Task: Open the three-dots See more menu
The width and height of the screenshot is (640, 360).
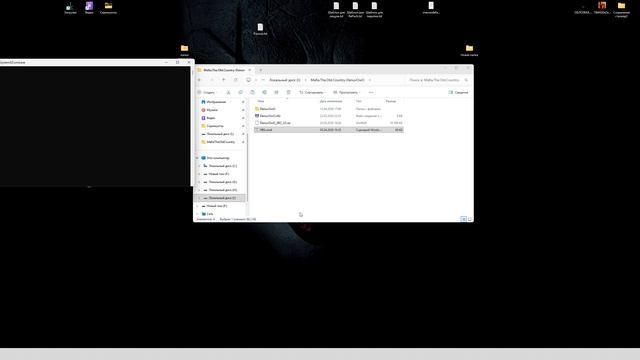Action: 371,93
